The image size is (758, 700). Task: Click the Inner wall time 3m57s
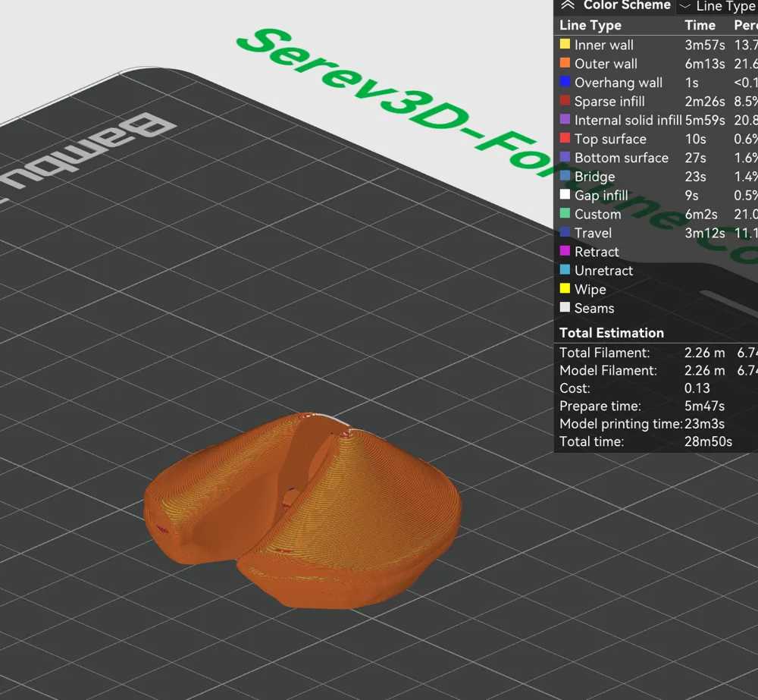pos(704,45)
